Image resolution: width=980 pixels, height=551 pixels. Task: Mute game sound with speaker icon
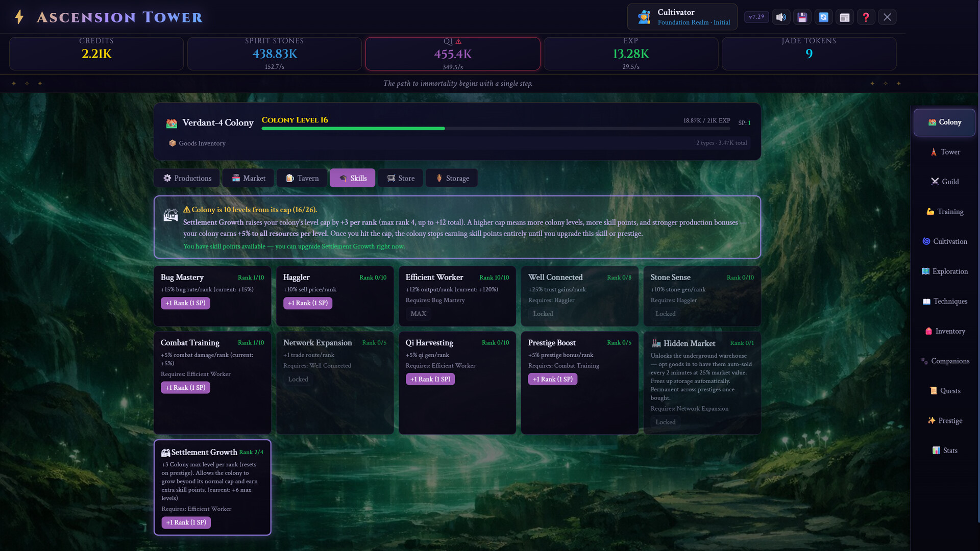(x=781, y=17)
